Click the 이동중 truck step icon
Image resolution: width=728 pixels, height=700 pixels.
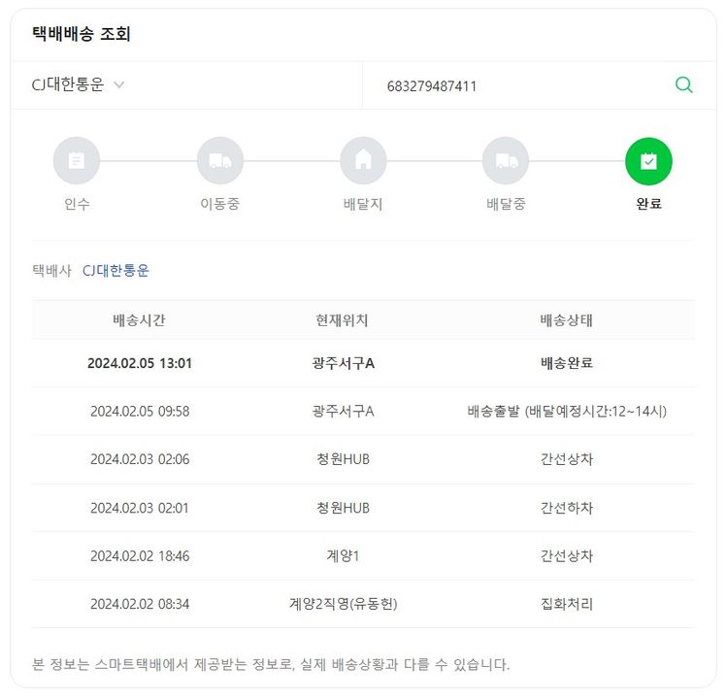[220, 161]
